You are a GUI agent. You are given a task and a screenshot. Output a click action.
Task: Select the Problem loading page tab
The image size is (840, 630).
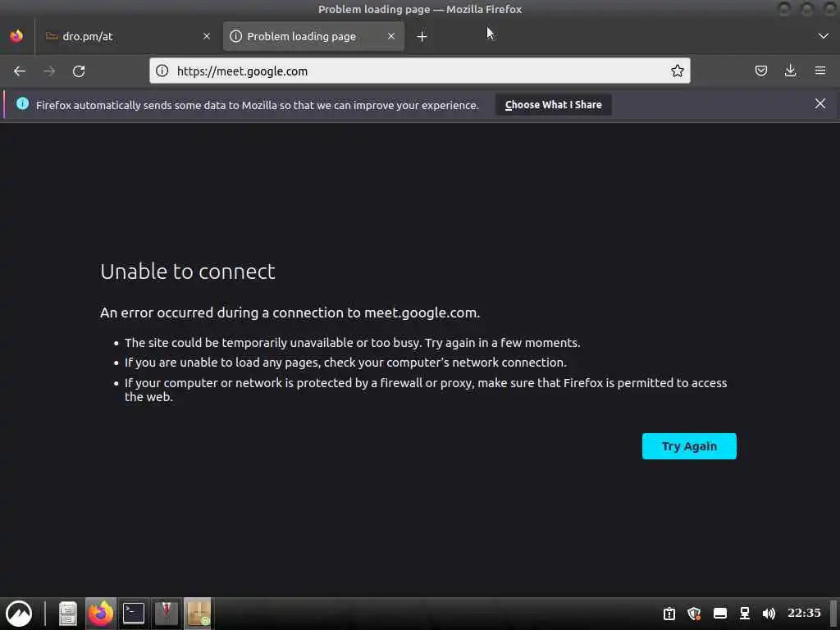(313, 36)
